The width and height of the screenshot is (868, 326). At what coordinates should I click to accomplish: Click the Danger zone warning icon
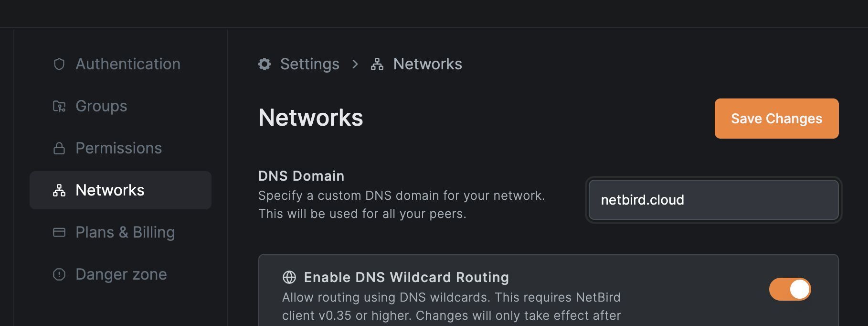(x=59, y=274)
